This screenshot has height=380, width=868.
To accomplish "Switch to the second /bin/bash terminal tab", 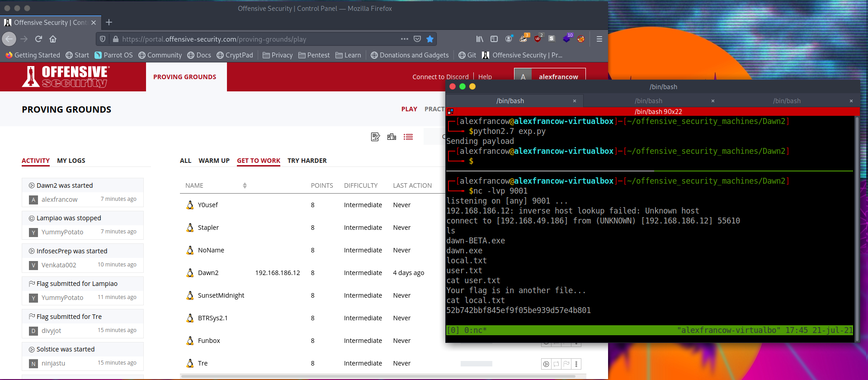I will pos(648,101).
